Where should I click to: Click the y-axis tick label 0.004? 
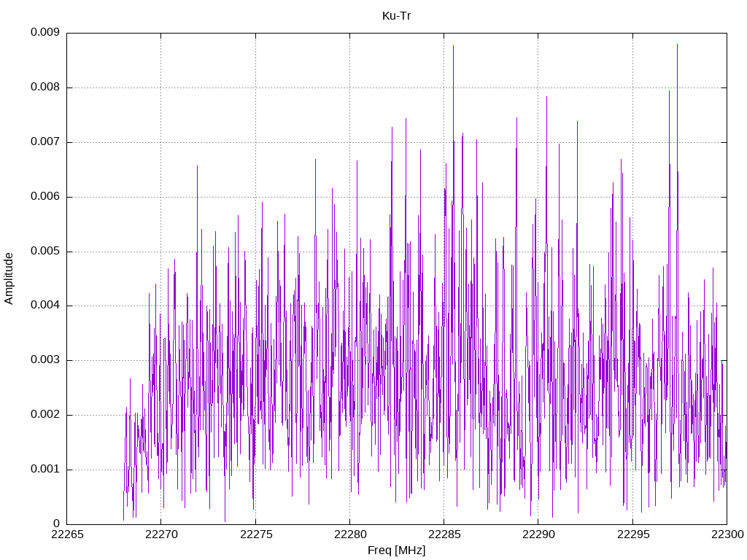click(x=45, y=306)
